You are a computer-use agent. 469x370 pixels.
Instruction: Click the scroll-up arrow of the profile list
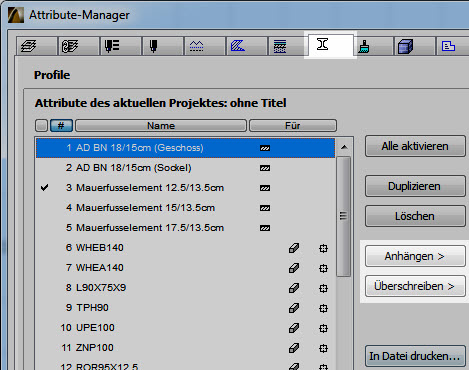(x=344, y=147)
